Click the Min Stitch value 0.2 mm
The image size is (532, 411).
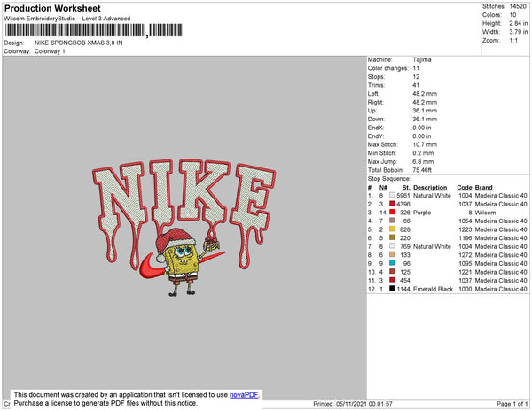pos(423,153)
